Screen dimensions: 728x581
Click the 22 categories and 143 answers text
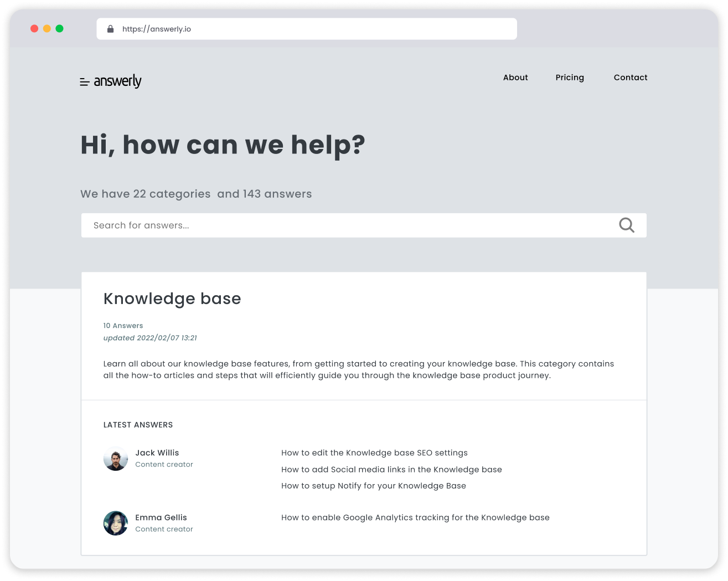(x=196, y=194)
